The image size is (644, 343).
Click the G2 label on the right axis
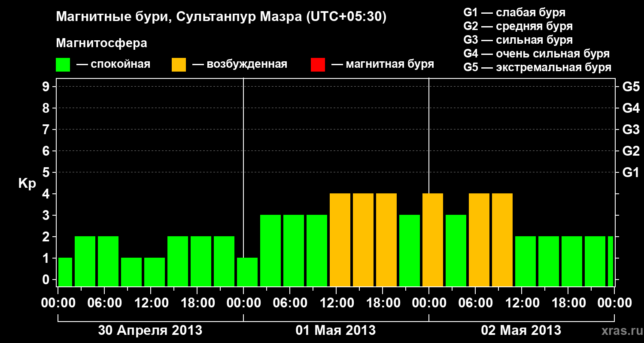(x=631, y=151)
